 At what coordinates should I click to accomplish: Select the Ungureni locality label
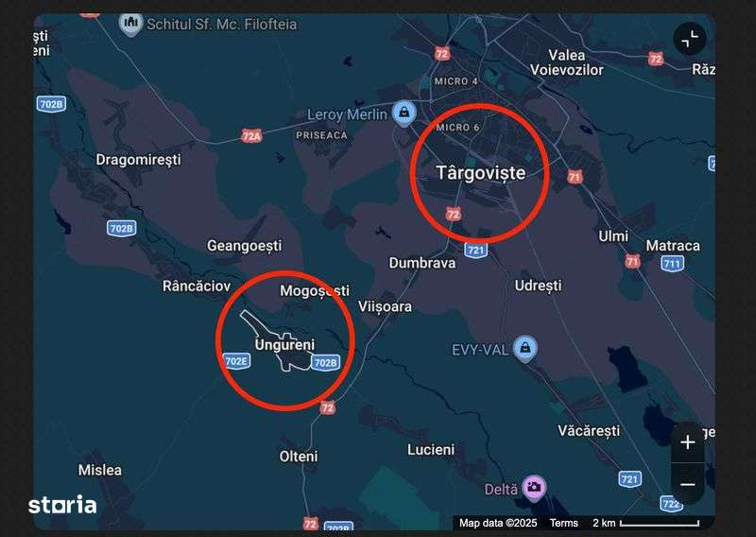click(284, 344)
